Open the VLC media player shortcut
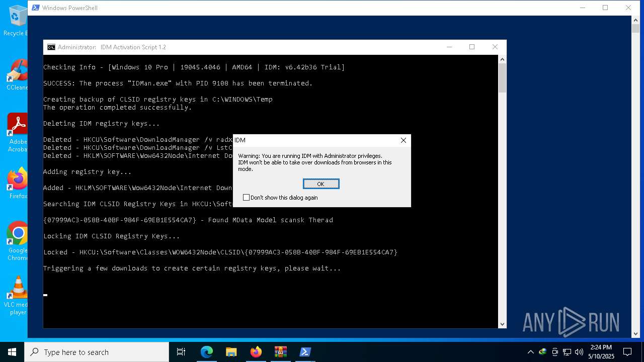Viewport: 644px width, 362px height. coord(17,296)
